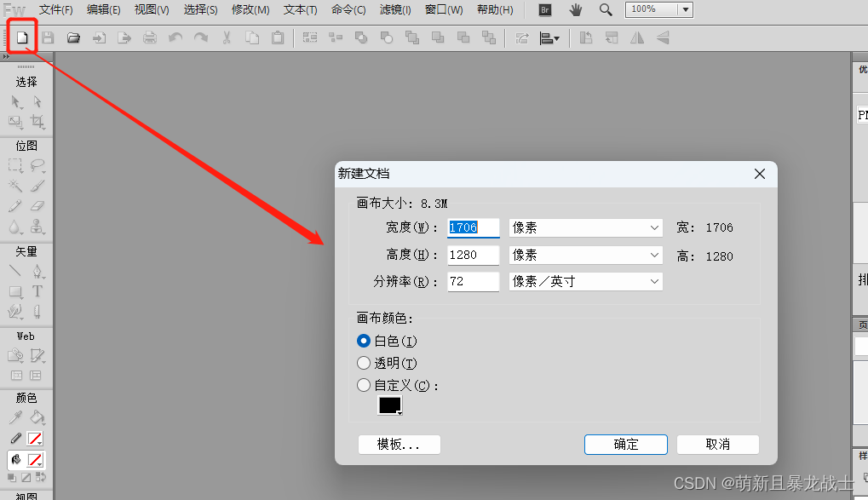Click the Import toolbar icon
Image resolution: width=868 pixels, height=500 pixels.
click(99, 37)
